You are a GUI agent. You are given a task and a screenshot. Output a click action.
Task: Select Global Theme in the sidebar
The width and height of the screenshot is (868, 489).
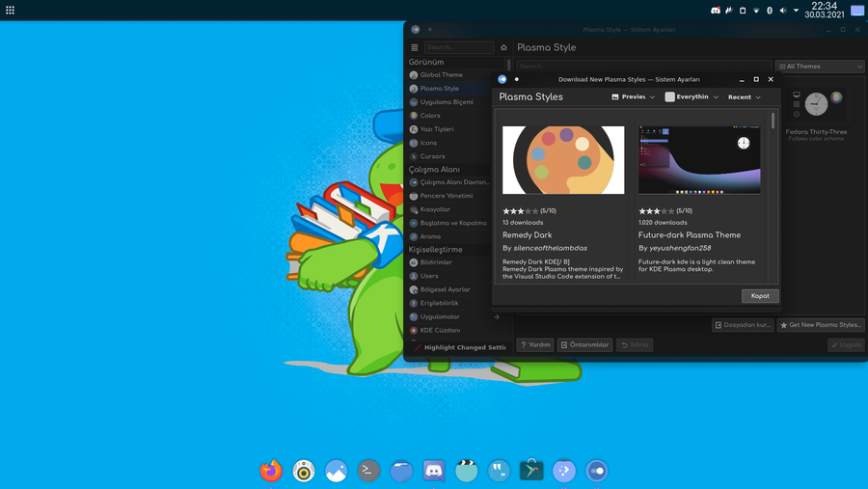441,74
